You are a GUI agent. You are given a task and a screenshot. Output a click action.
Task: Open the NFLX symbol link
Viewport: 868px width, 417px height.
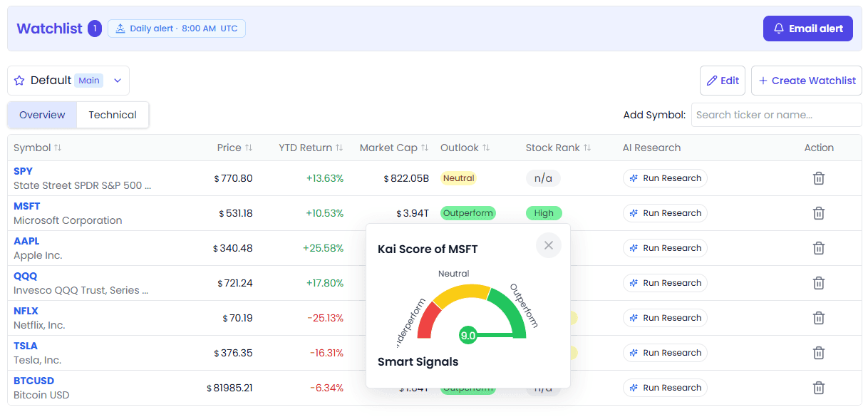click(26, 311)
